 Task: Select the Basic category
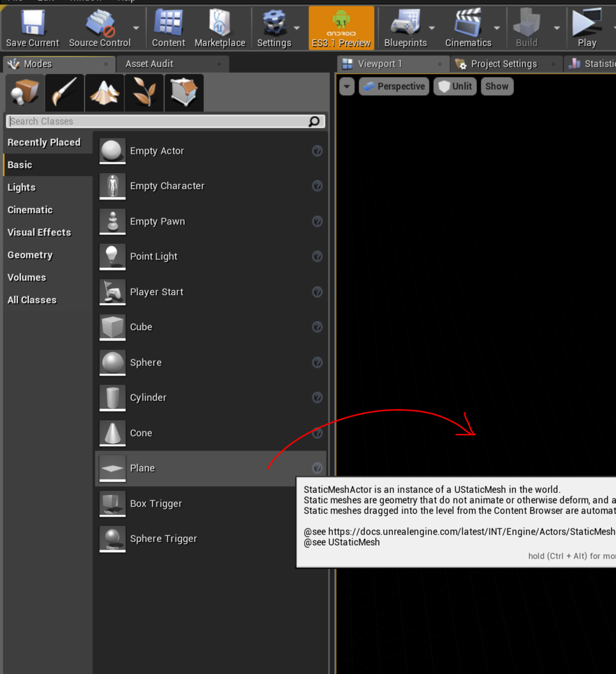(48, 165)
